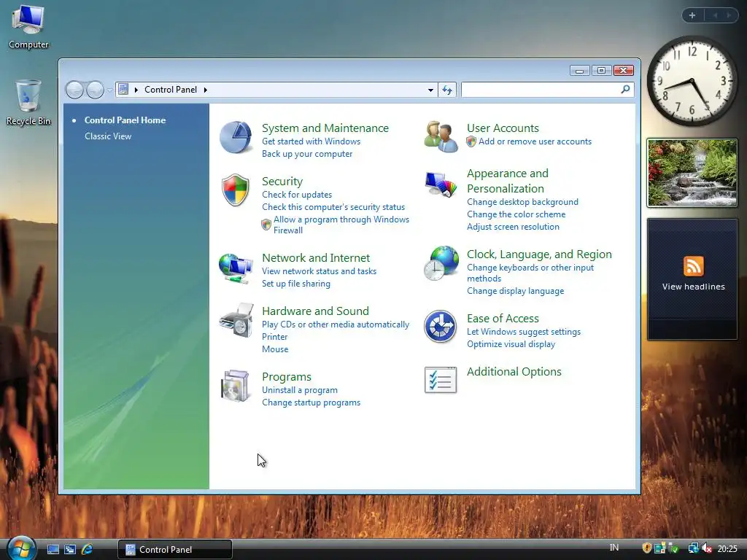
Task: Open System and Maintenance heading
Action: tap(325, 128)
